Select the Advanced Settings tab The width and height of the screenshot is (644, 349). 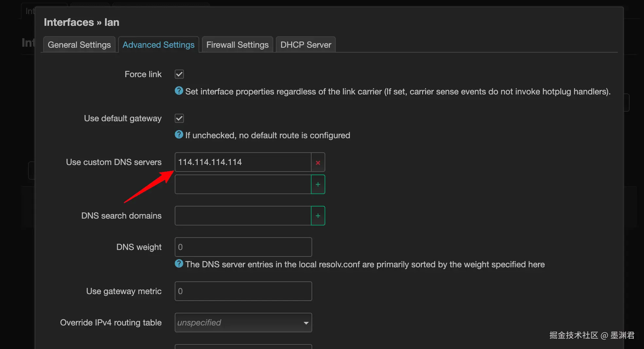[x=158, y=45]
